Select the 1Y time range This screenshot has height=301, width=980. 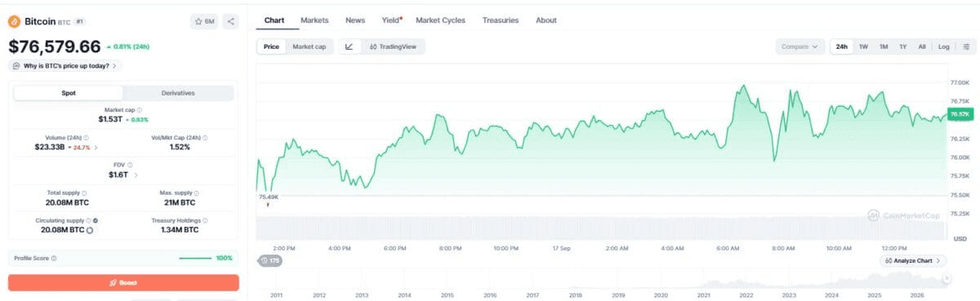click(x=903, y=46)
